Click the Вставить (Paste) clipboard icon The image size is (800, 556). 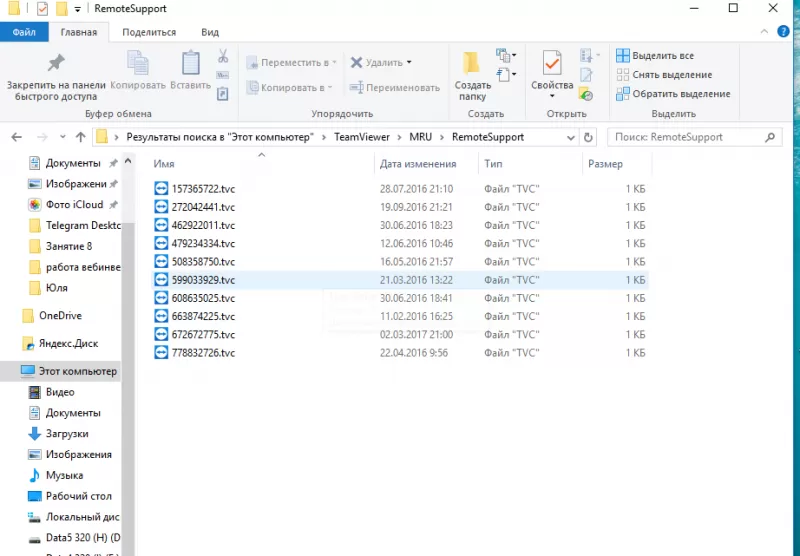(x=191, y=63)
